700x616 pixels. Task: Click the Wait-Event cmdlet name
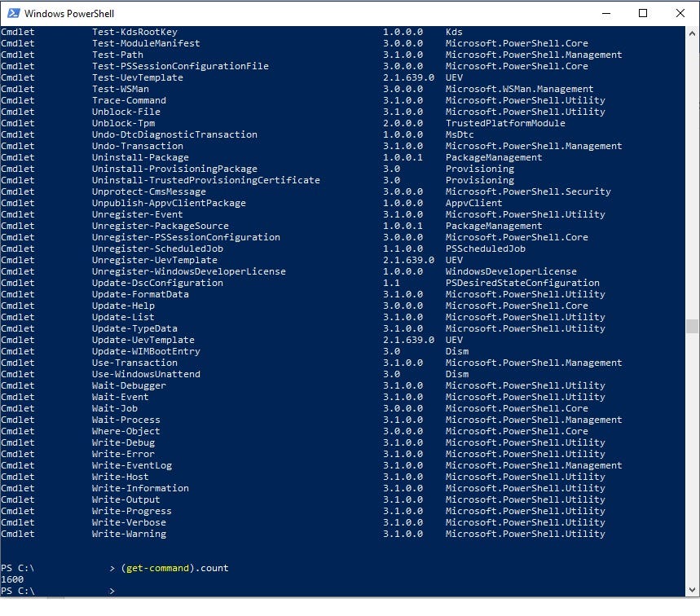120,397
